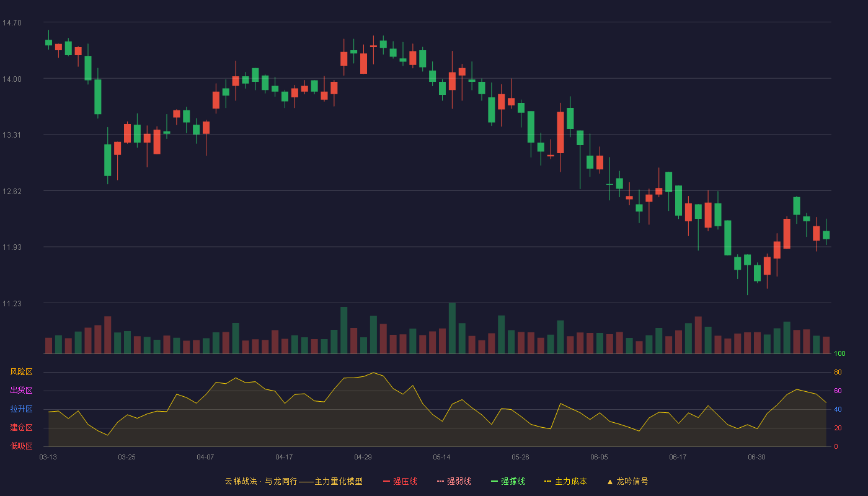Click the 03-13 date axis label
868x496 pixels.
pyautogui.click(x=48, y=457)
